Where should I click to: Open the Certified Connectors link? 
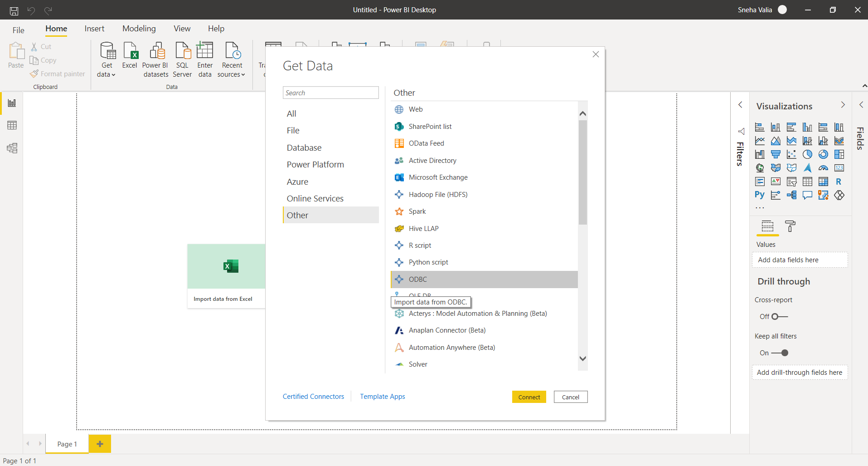[314, 397]
